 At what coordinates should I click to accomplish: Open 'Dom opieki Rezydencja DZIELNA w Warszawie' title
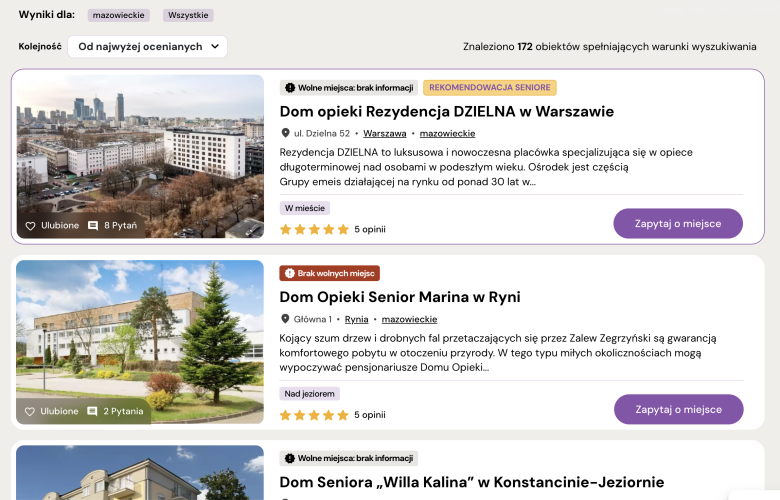tap(447, 111)
